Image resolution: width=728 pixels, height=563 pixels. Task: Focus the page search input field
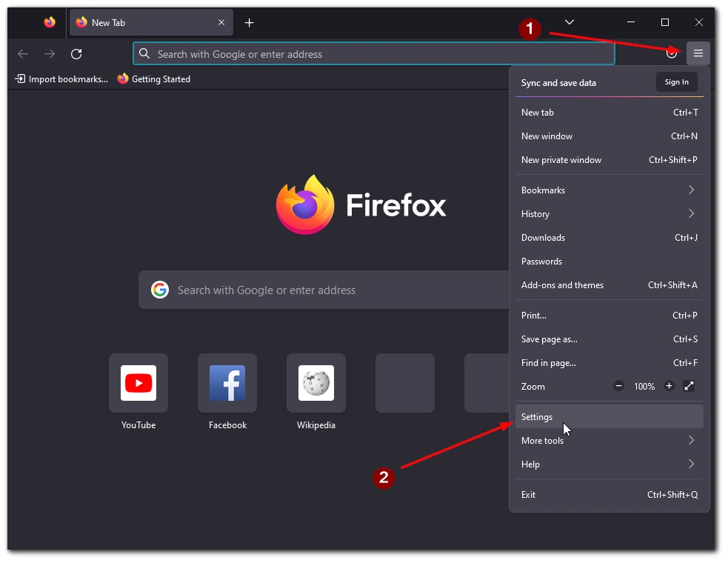[x=324, y=290]
